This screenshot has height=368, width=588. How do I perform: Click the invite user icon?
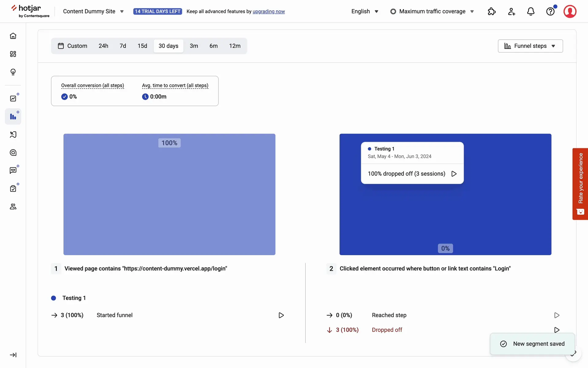pos(511,12)
